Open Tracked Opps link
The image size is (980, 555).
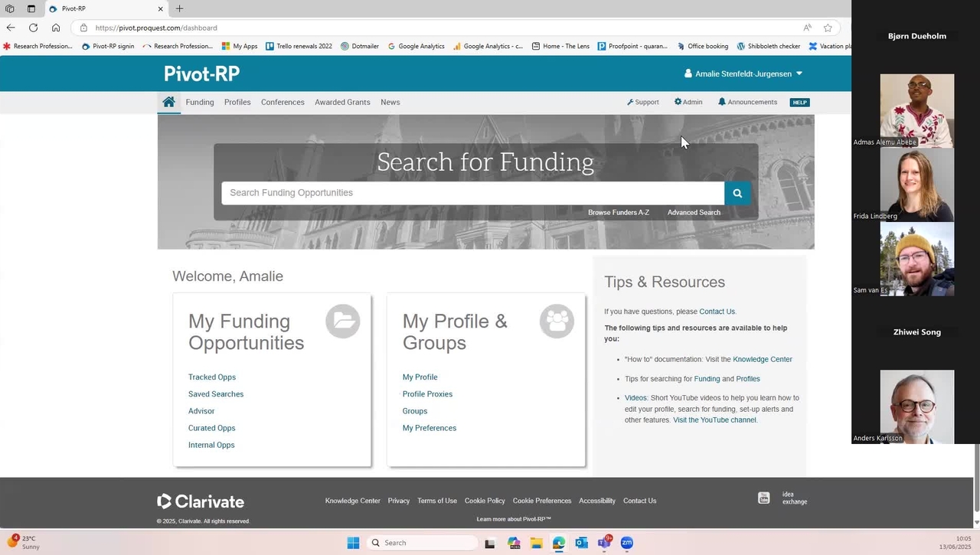(212, 377)
